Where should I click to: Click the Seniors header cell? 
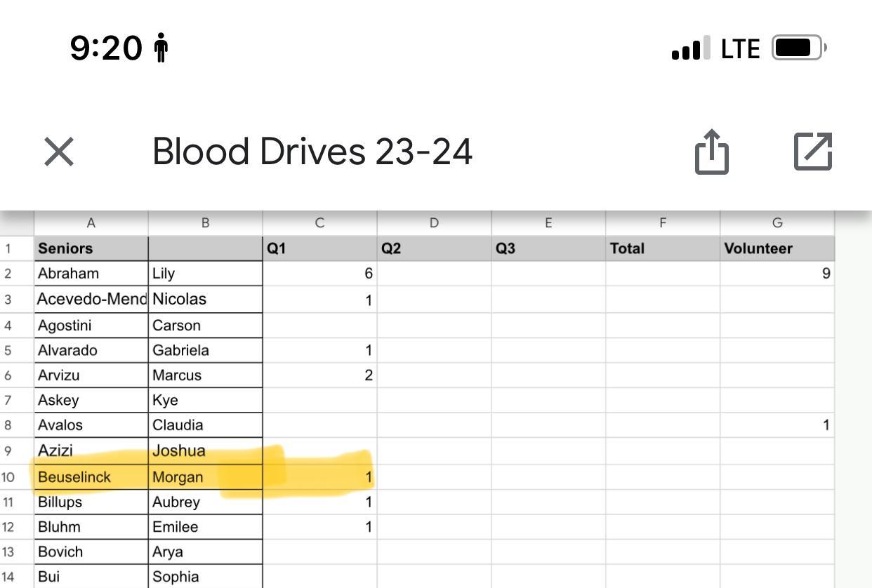click(x=91, y=248)
